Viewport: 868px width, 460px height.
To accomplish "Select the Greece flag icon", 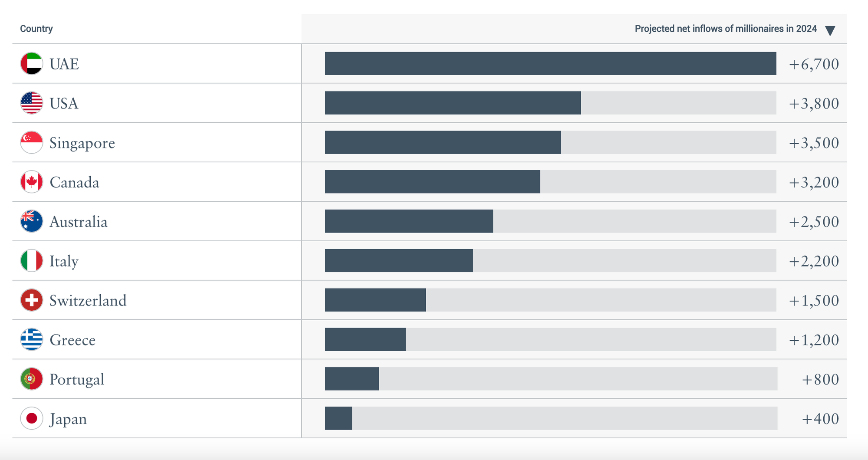I will 32,339.
